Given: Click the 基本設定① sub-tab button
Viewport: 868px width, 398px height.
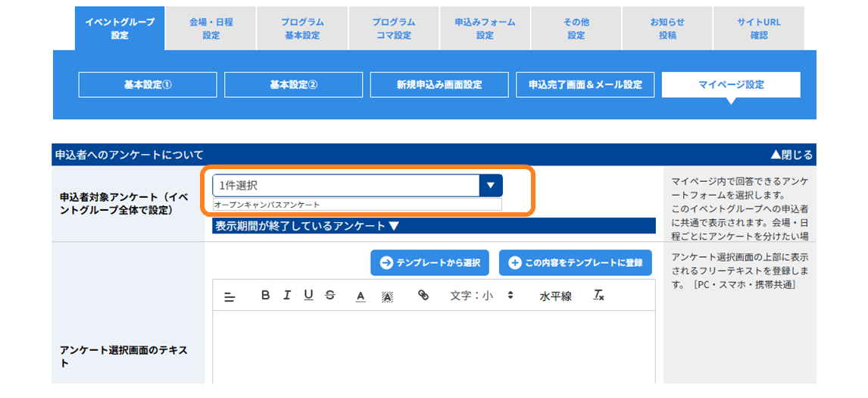Looking at the screenshot, I should (x=148, y=85).
